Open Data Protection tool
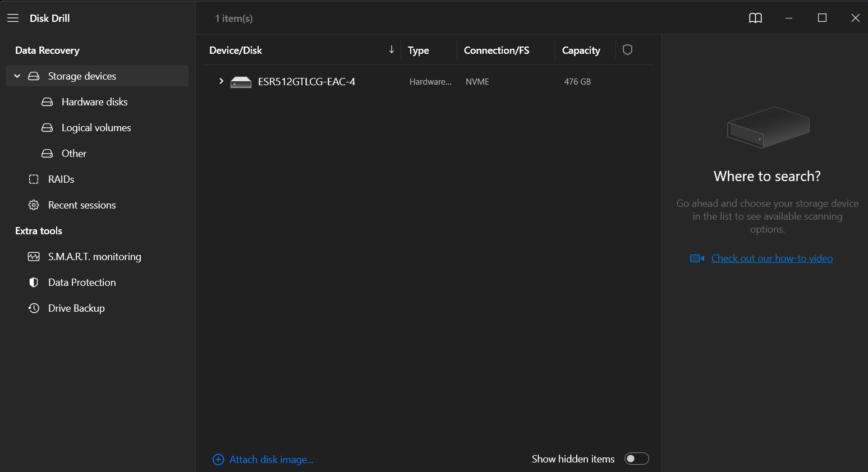868x472 pixels. tap(97, 283)
